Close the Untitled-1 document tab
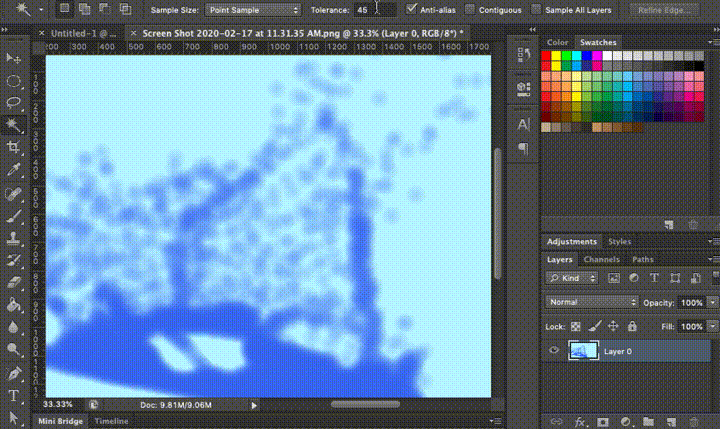Screen dimensions: 720x429 41,33
